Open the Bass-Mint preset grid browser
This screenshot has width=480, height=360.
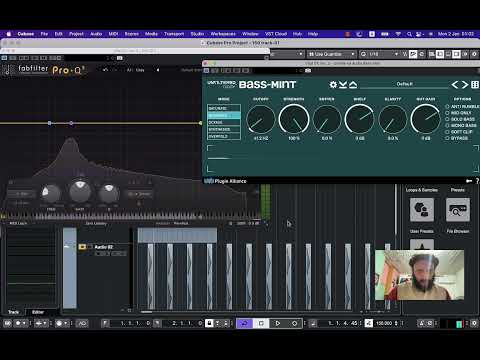(x=475, y=85)
